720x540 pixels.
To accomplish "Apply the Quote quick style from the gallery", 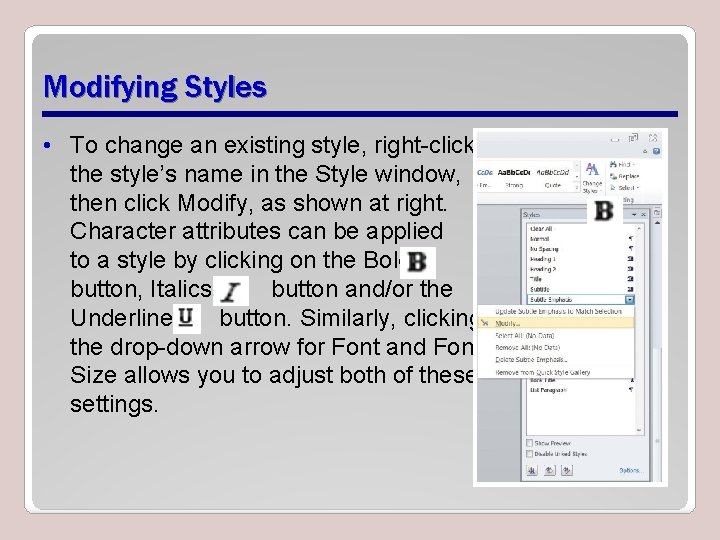I will pos(553,178).
